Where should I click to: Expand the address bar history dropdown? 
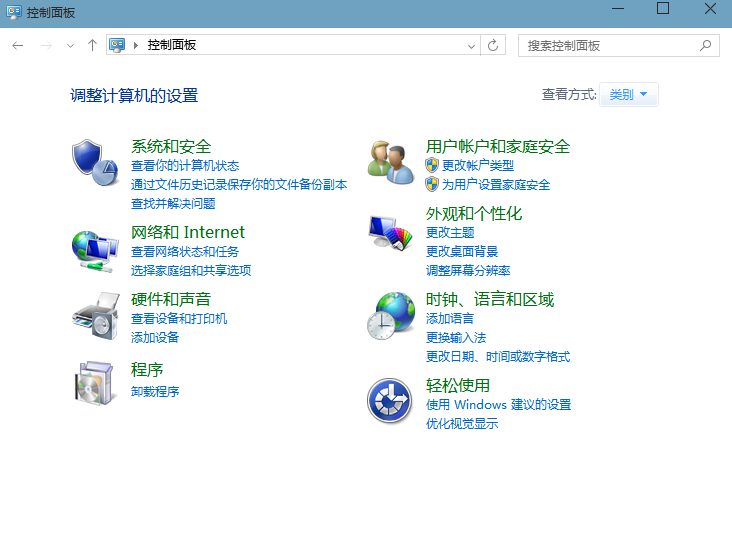tap(471, 45)
